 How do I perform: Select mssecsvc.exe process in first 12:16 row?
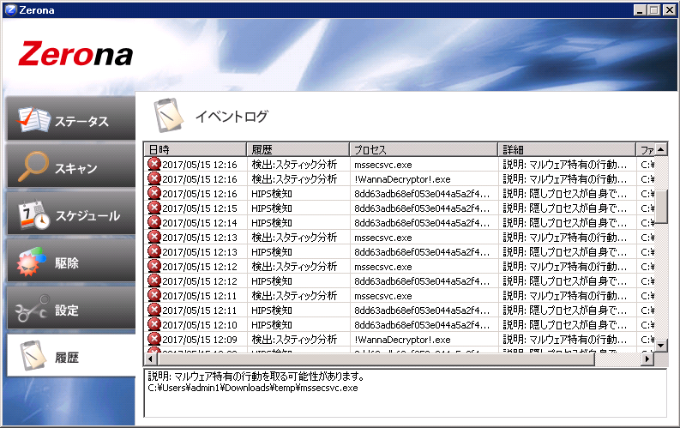click(x=383, y=165)
